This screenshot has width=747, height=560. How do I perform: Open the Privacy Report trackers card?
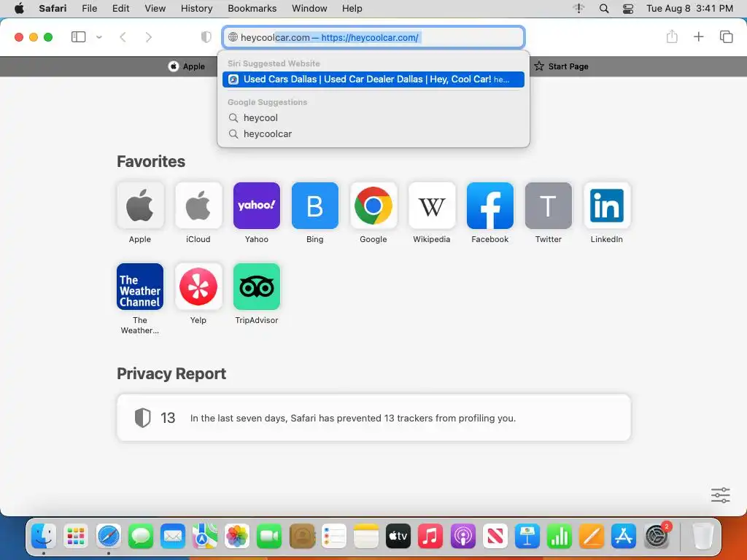pyautogui.click(x=374, y=418)
